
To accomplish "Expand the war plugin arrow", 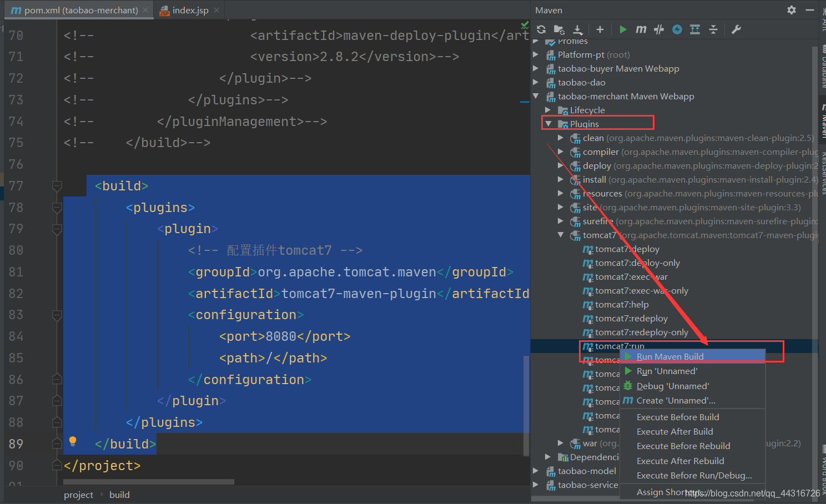I will (x=561, y=443).
